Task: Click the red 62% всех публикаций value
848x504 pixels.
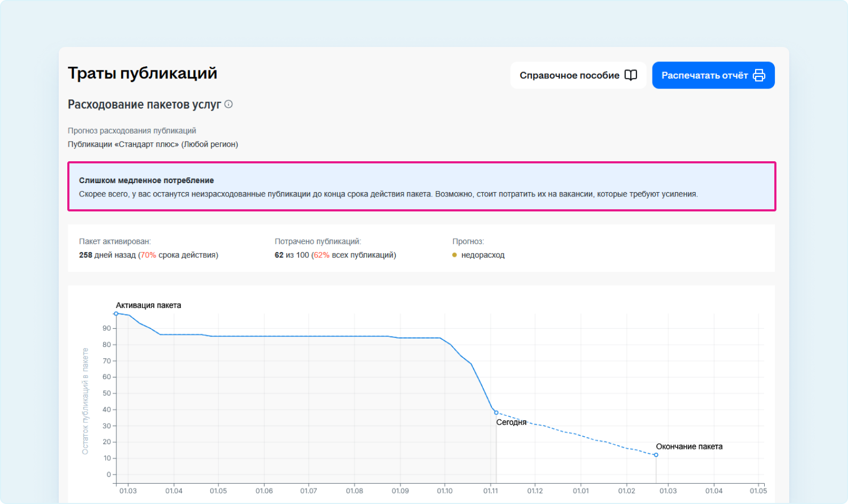Action: [321, 255]
